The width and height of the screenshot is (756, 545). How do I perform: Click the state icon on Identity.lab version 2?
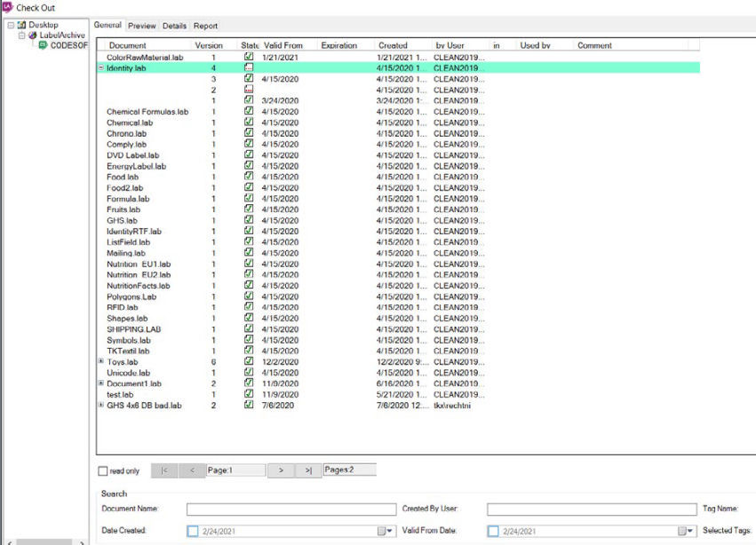click(250, 90)
